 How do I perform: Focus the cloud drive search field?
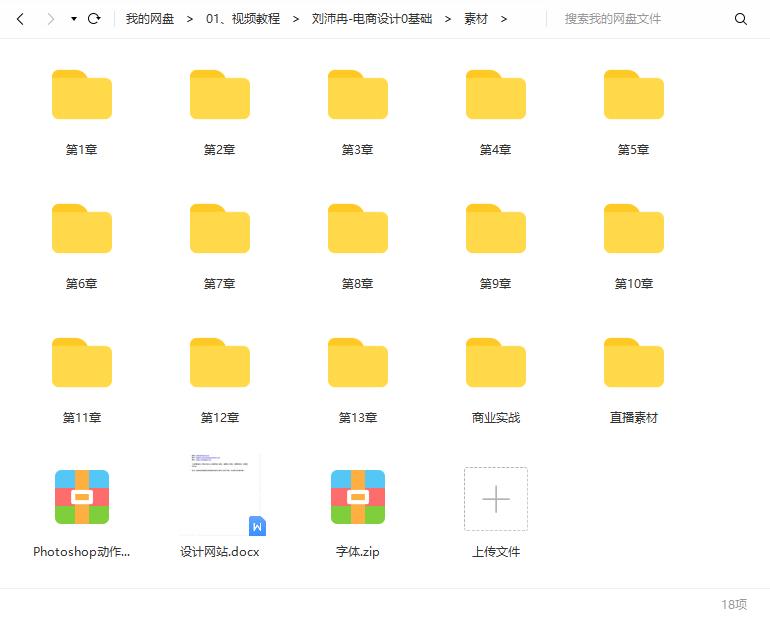click(x=640, y=19)
